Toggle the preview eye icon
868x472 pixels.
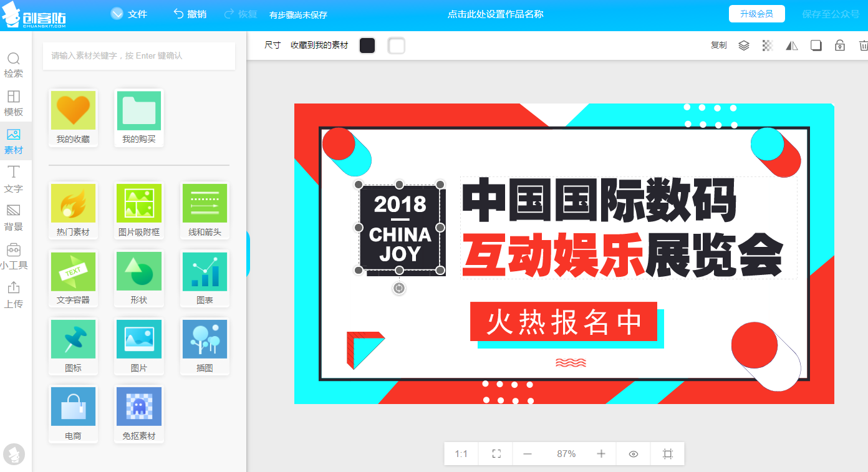click(x=634, y=454)
